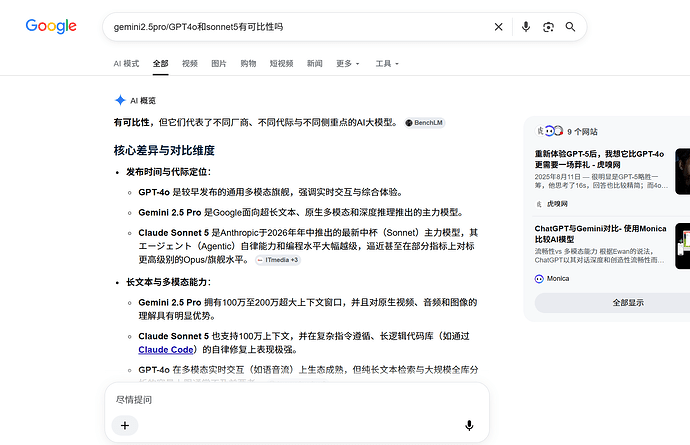Clear the search query with the X icon
The width and height of the screenshot is (690, 445).
pos(499,27)
